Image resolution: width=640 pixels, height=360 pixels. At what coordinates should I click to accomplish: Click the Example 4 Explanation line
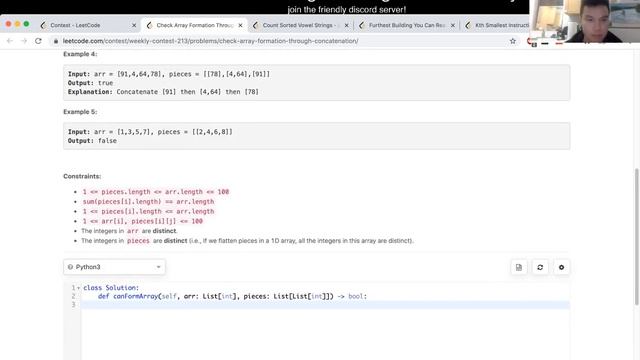[x=163, y=92]
